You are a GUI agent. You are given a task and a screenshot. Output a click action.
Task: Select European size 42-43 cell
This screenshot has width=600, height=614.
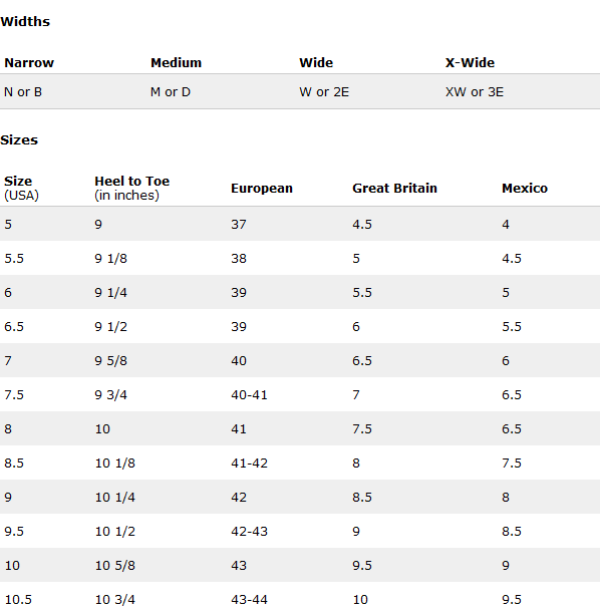click(249, 531)
